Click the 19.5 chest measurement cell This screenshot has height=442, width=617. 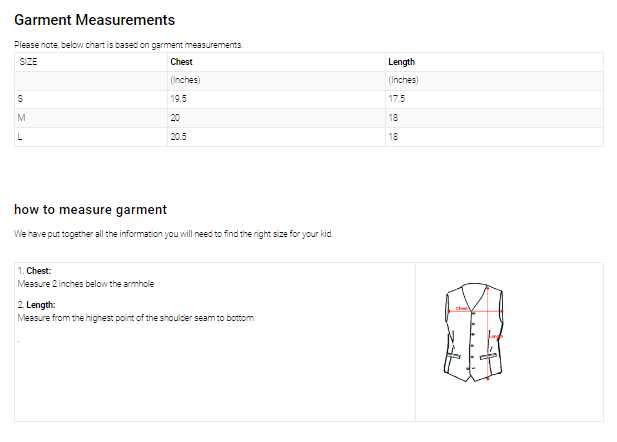pyautogui.click(x=179, y=99)
